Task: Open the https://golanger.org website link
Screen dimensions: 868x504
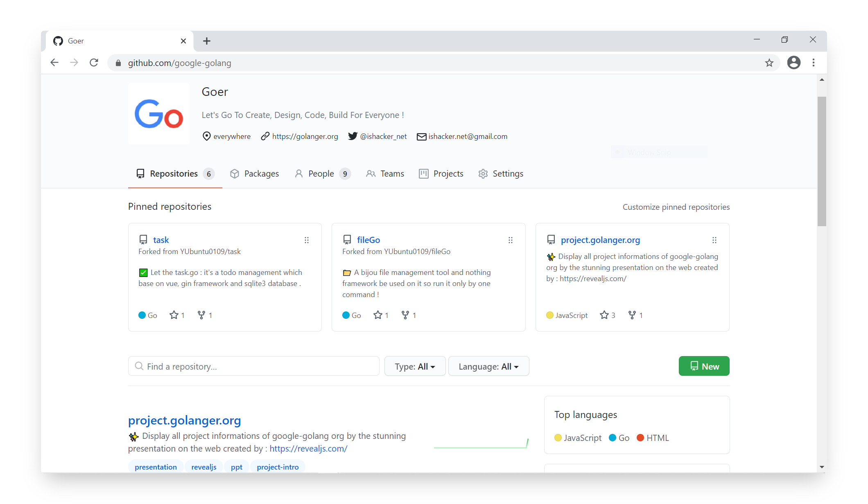Action: pos(305,136)
